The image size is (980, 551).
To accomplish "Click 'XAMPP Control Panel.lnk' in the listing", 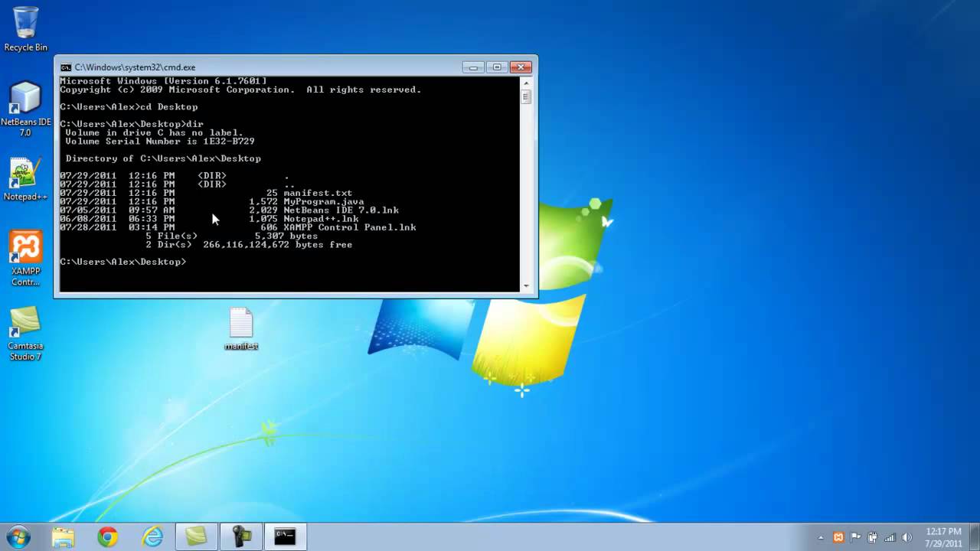I will (350, 227).
